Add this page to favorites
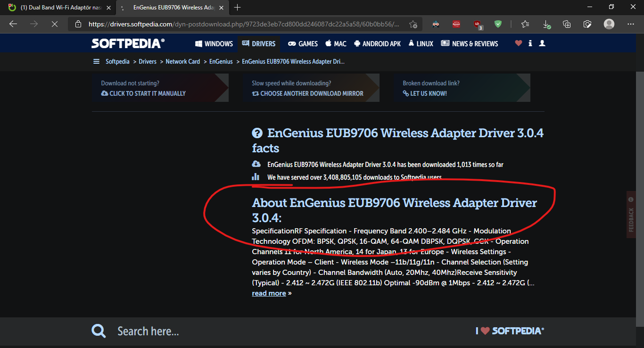Image resolution: width=644 pixels, height=348 pixels. (x=413, y=24)
